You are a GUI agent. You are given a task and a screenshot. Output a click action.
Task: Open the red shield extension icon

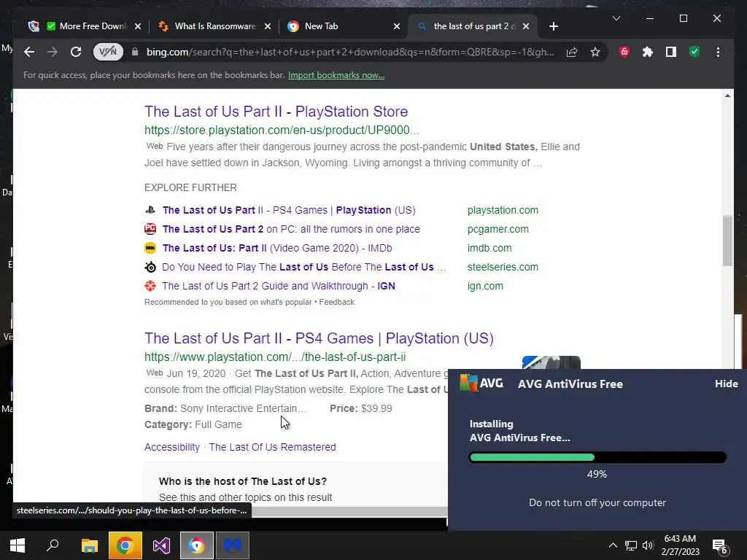[x=624, y=52]
